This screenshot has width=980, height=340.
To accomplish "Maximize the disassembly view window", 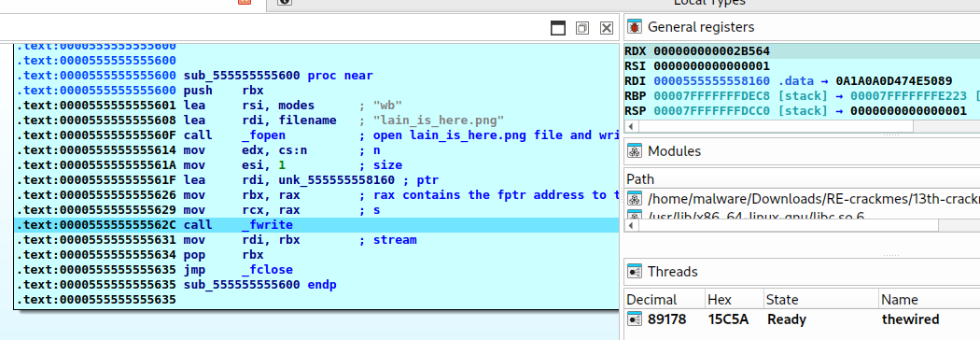I will click(x=557, y=28).
